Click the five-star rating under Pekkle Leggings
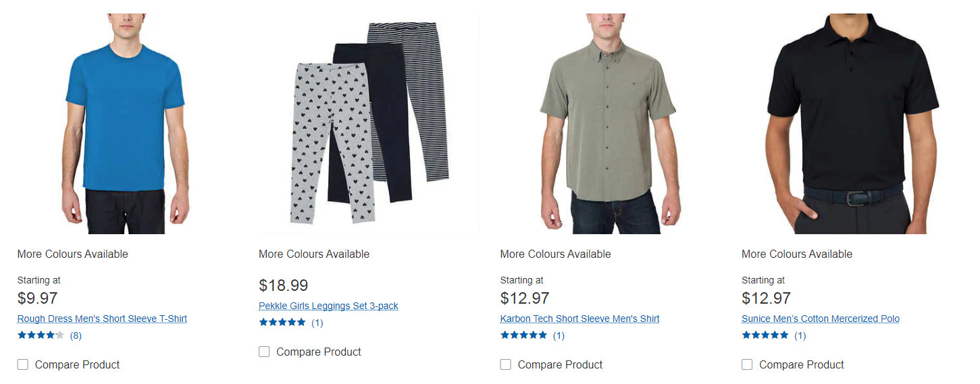980x384 pixels. point(282,322)
